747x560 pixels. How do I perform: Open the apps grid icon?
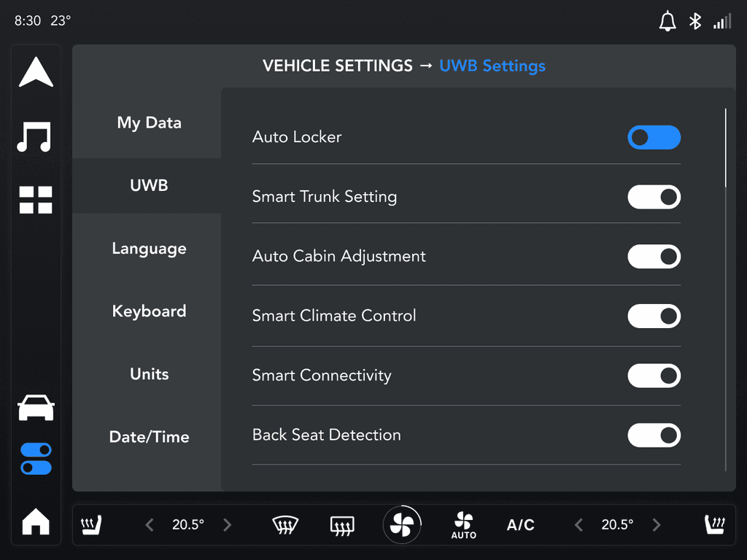pyautogui.click(x=36, y=200)
